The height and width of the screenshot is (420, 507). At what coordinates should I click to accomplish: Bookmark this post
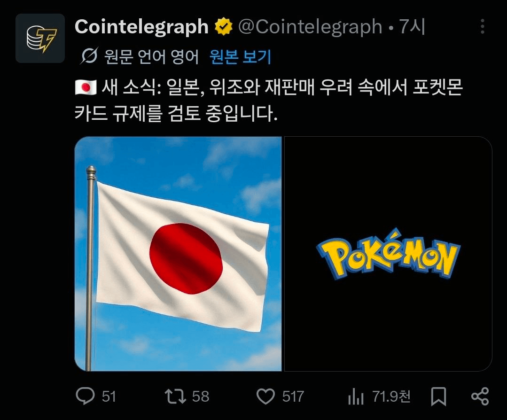point(438,397)
